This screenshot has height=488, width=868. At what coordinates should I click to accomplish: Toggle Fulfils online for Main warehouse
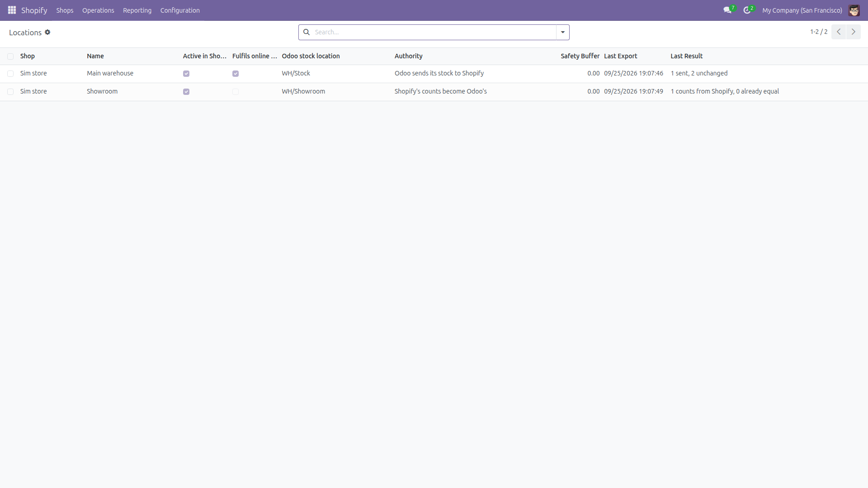(236, 74)
